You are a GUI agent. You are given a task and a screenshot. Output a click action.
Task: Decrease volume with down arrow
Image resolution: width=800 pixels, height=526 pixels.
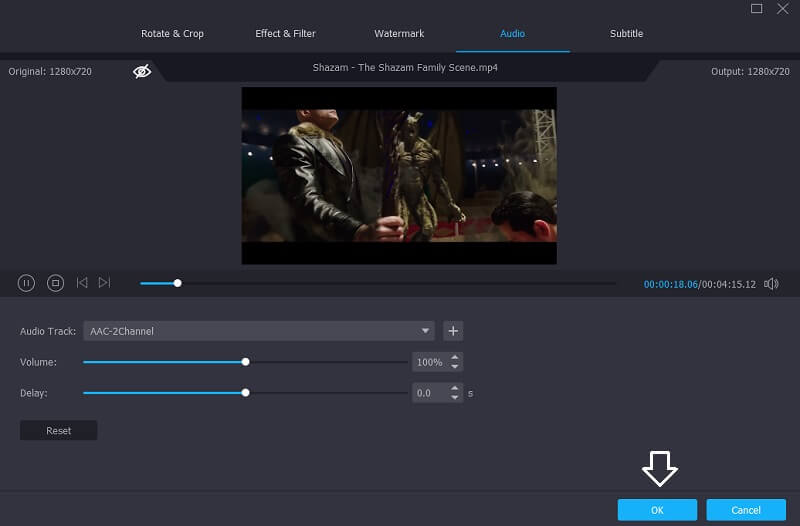455,366
